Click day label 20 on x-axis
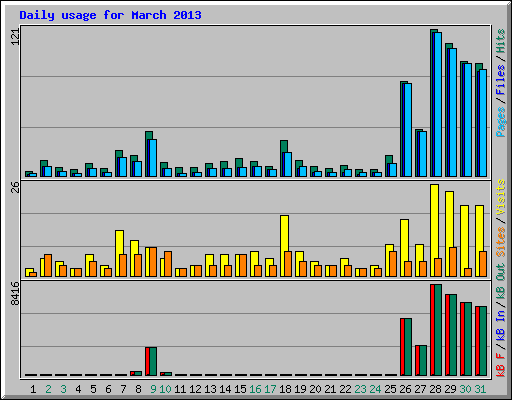 [x=315, y=389]
